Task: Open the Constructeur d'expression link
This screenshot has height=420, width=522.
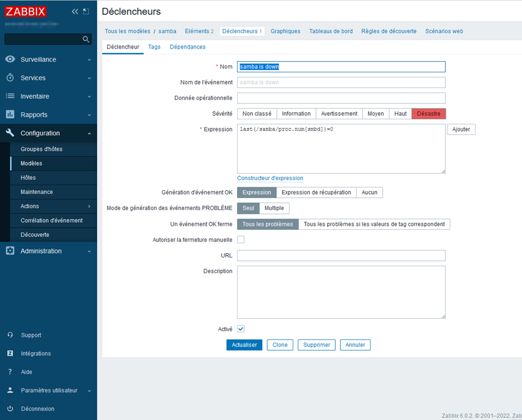Action: tap(270, 179)
